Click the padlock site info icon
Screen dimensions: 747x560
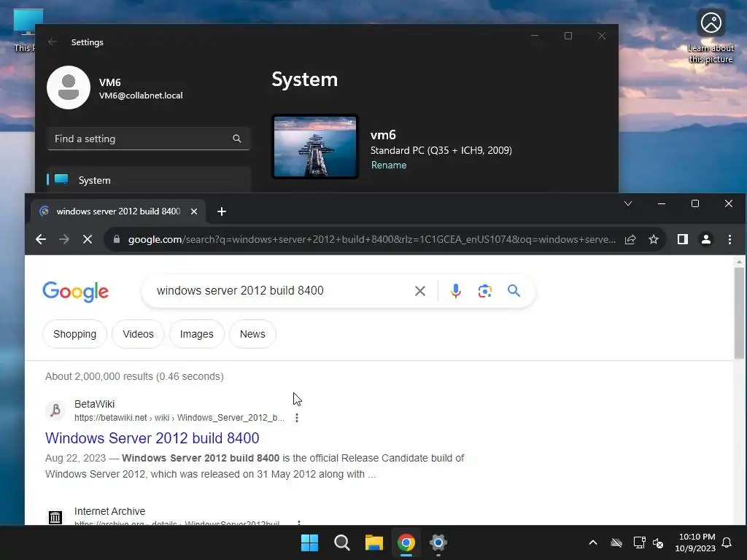[117, 239]
